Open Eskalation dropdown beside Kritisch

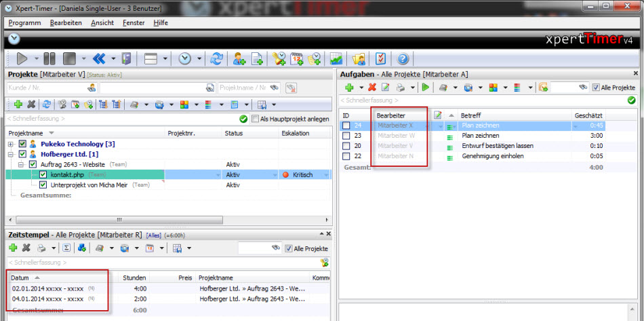pyautogui.click(x=327, y=175)
